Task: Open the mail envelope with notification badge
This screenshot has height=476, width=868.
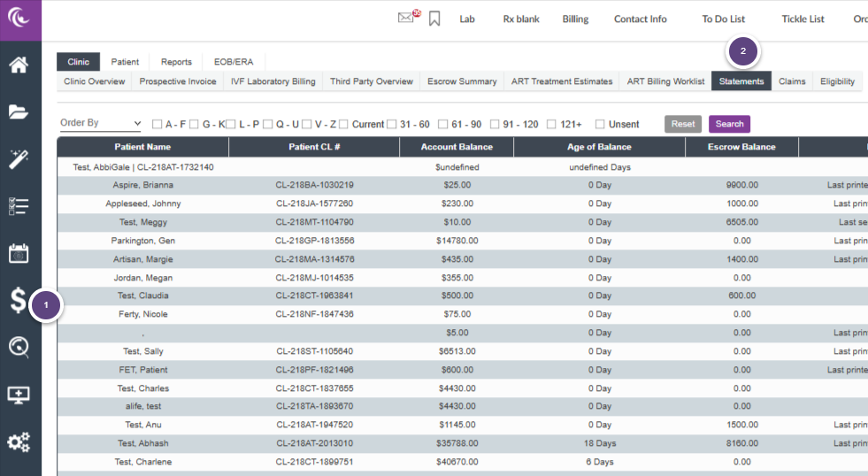Action: click(x=406, y=18)
